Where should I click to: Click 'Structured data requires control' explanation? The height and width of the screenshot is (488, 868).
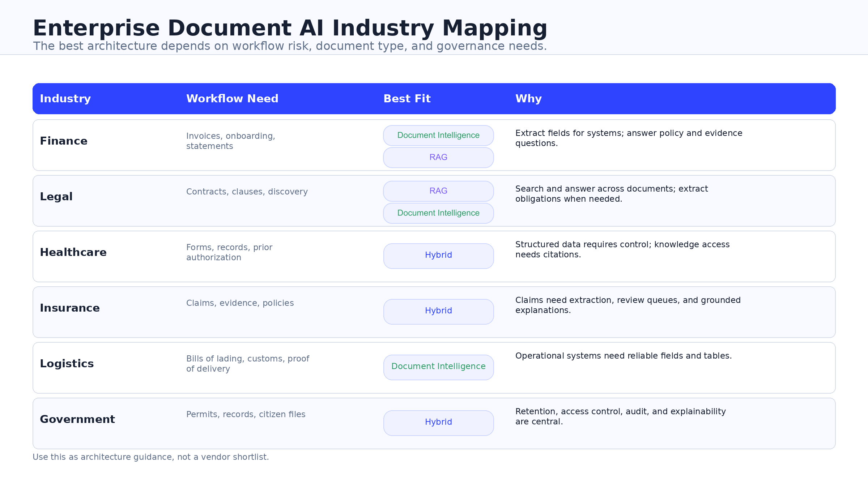[622, 249]
